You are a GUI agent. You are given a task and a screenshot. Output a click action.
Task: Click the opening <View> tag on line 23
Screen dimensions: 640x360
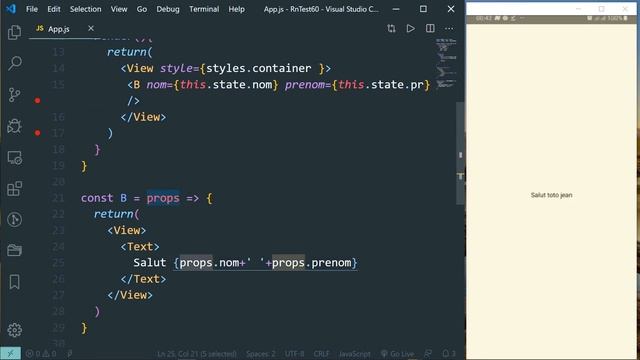click(x=127, y=230)
